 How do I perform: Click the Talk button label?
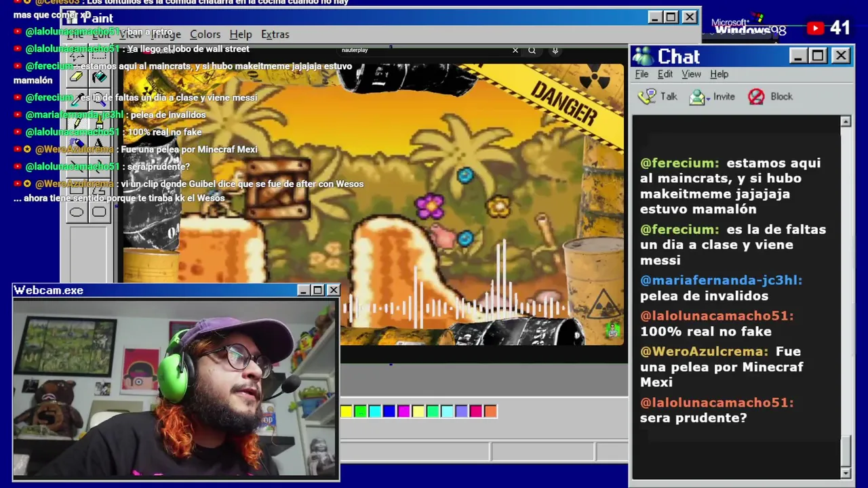point(669,97)
